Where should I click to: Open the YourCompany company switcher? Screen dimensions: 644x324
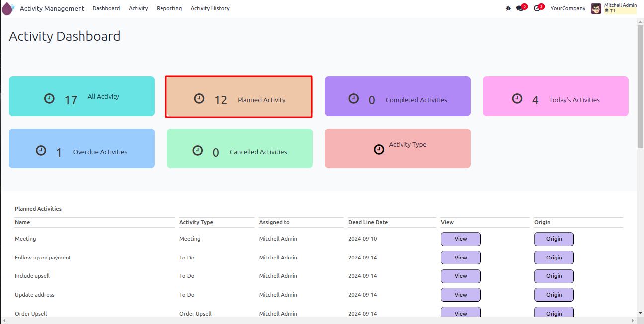pos(567,8)
